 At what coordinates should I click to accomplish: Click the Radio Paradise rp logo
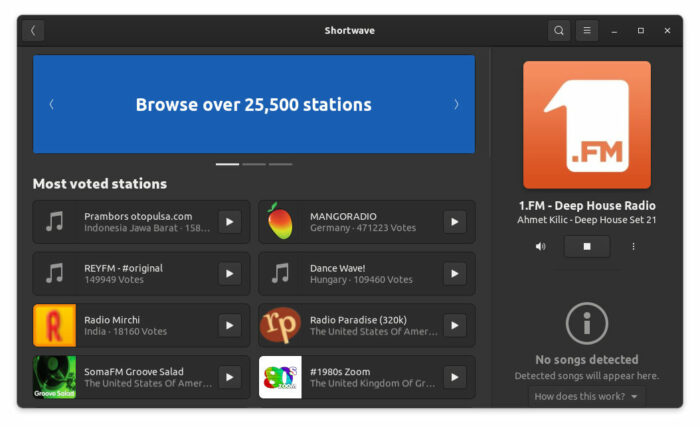click(280, 326)
